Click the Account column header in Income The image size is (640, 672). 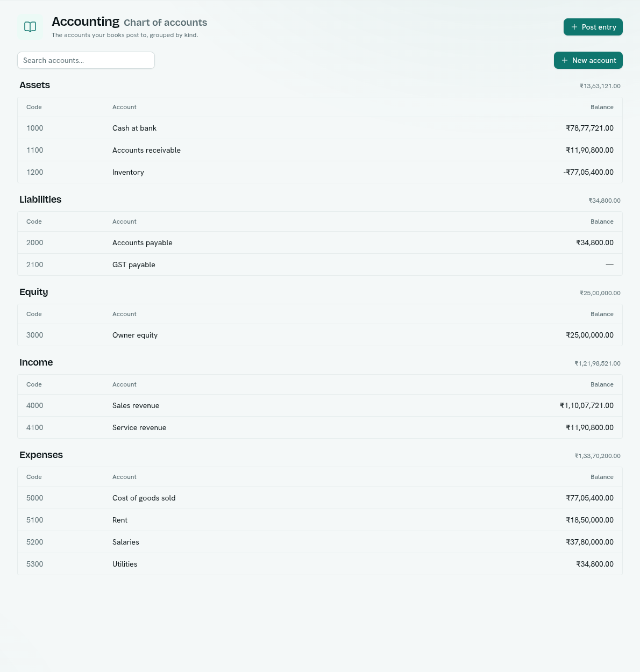pyautogui.click(x=124, y=384)
